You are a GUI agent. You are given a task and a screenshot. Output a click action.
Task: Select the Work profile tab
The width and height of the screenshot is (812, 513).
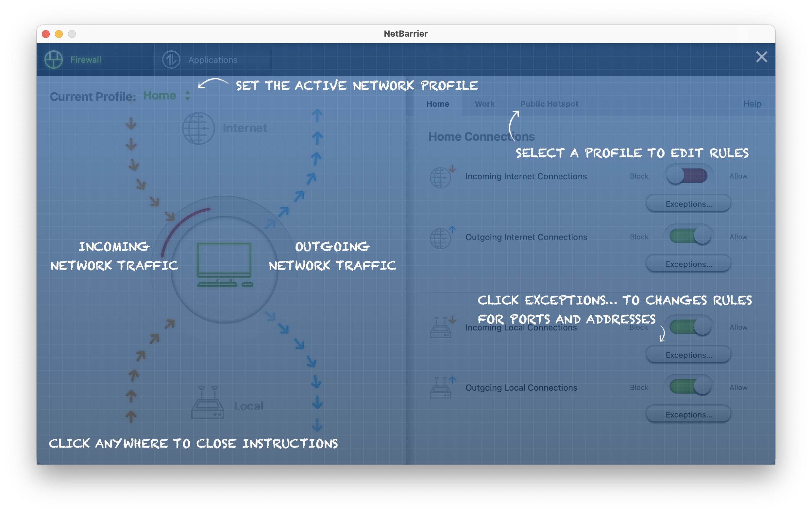pyautogui.click(x=484, y=104)
